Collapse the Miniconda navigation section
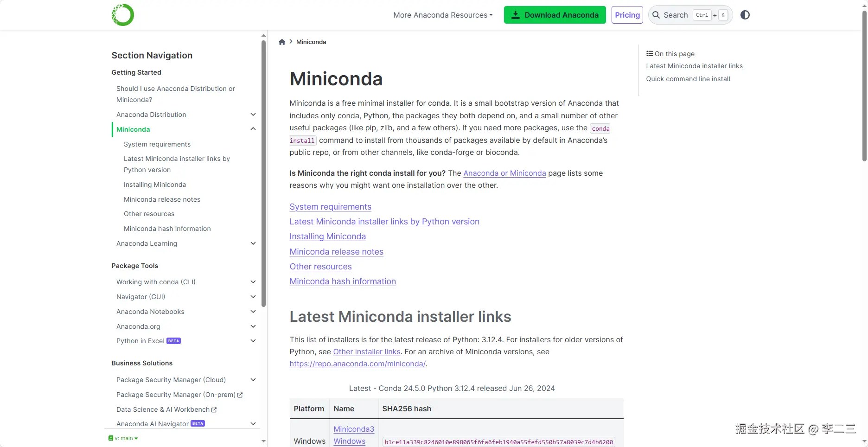This screenshot has height=447, width=868. [253, 129]
